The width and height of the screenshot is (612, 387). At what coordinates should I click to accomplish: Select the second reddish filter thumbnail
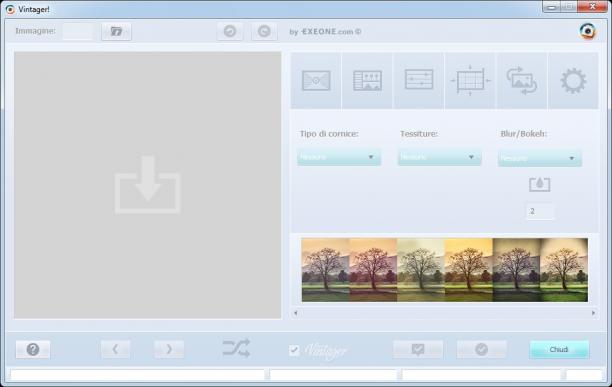point(373,270)
